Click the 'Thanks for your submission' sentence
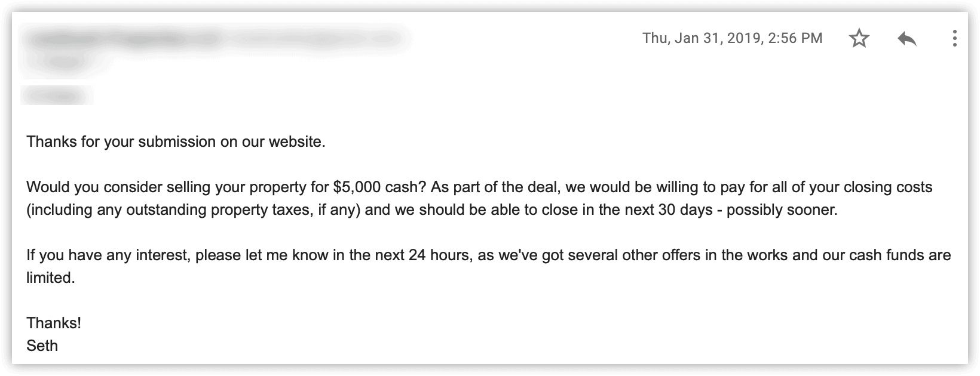 point(176,142)
